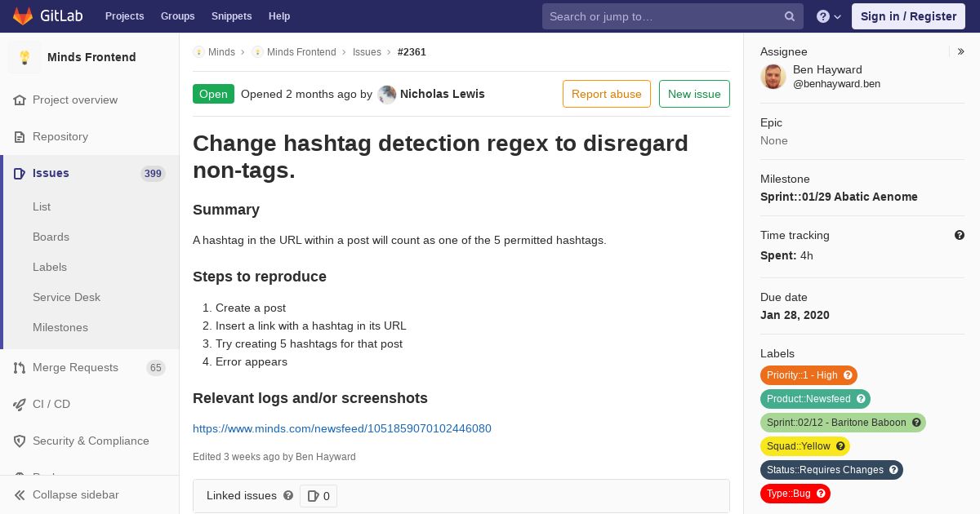Click help icon on Squad::Yellow label
Image resolution: width=980 pixels, height=514 pixels.
click(840, 446)
